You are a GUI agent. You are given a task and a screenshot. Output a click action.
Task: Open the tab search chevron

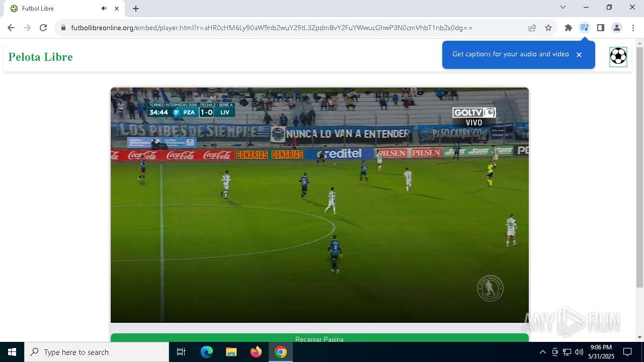click(563, 7)
